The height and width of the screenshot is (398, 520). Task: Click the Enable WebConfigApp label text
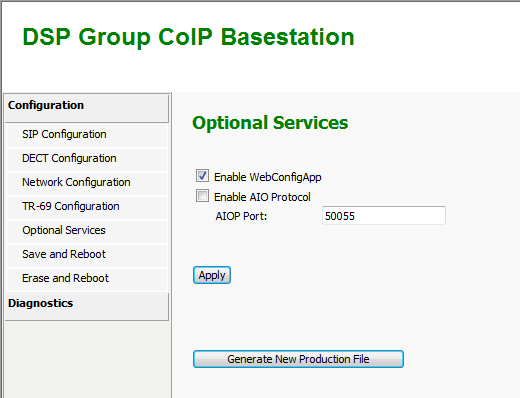(268, 177)
